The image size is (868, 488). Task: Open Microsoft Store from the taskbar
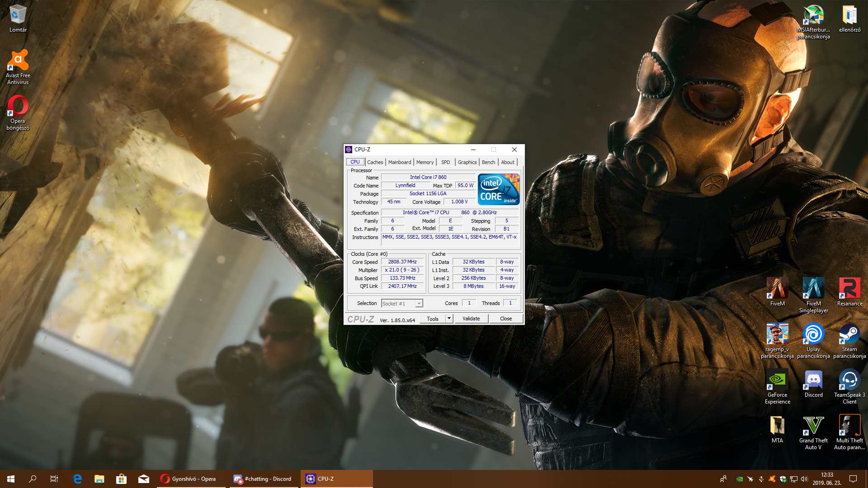pos(121,479)
